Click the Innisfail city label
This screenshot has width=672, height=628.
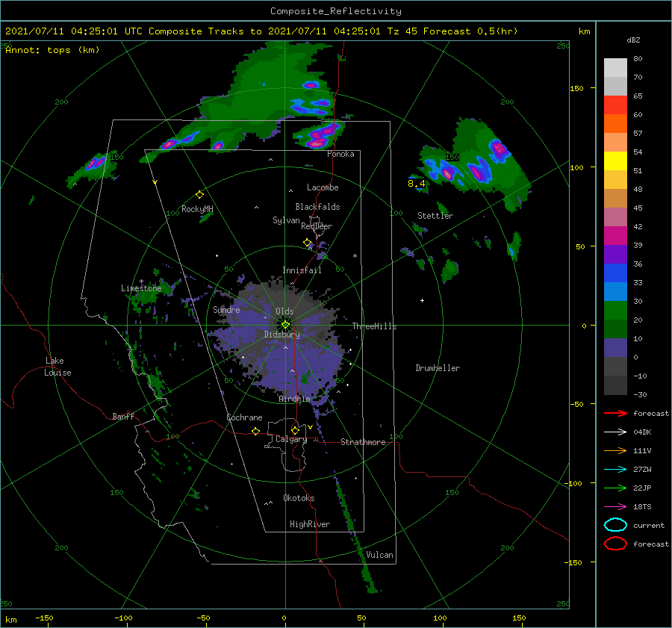pos(302,270)
